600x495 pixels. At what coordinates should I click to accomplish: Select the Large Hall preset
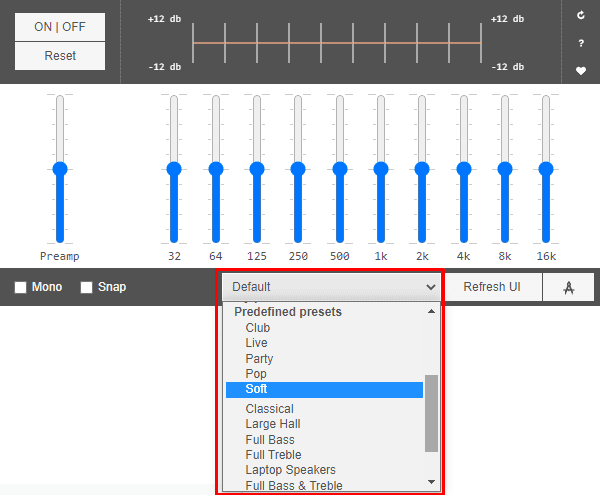273,424
